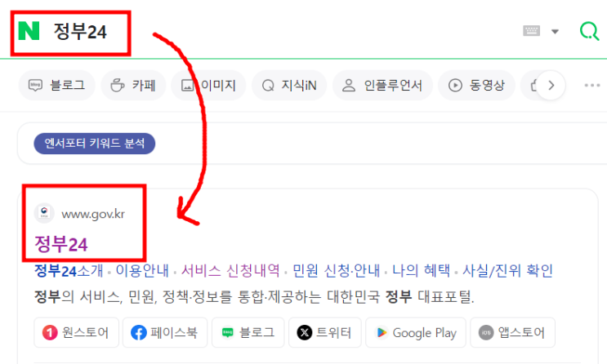Viewport: 607px width, 364px height.
Task: Click the green-icon 블로그 channel button
Action: click(x=248, y=333)
